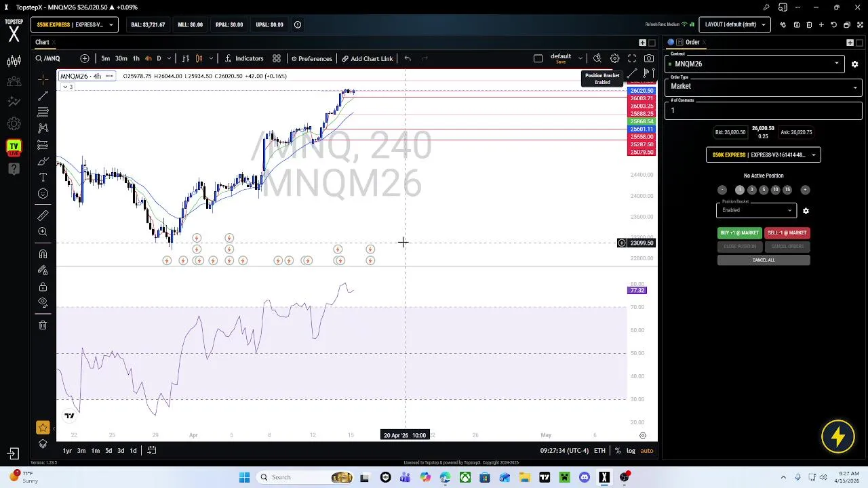868x488 pixels.
Task: Select quantity preset 5
Action: [x=764, y=190]
